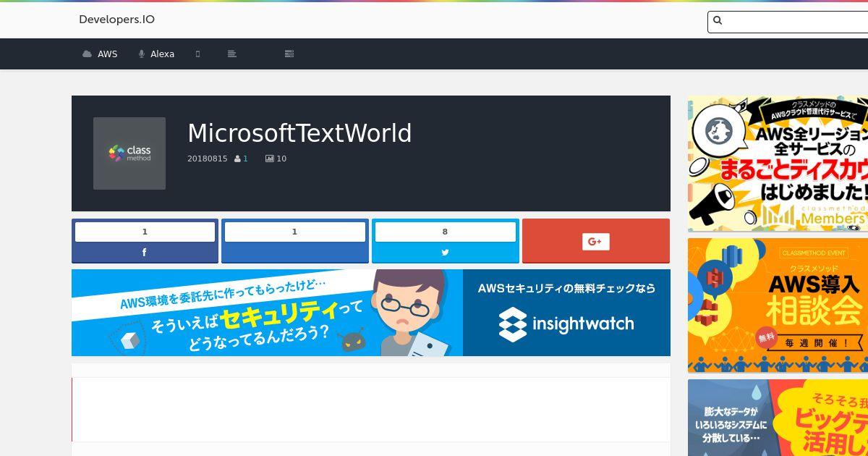Image resolution: width=868 pixels, height=456 pixels.
Task: Click the chart icon beside 10
Action: 270,159
